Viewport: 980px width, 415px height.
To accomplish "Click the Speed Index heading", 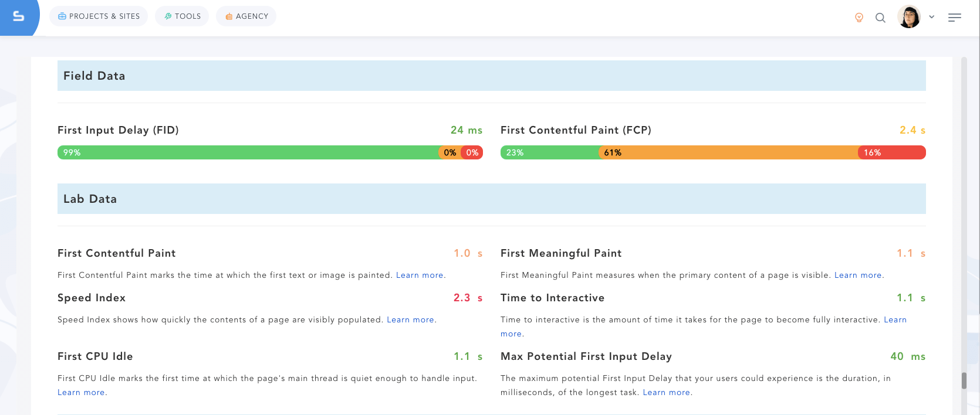I will pos(92,298).
